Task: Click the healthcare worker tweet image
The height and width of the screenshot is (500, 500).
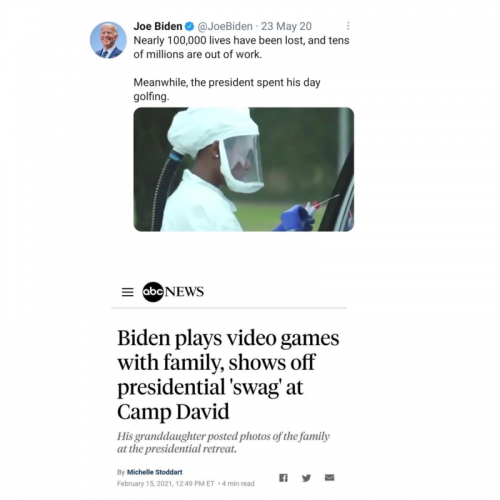Action: (244, 169)
